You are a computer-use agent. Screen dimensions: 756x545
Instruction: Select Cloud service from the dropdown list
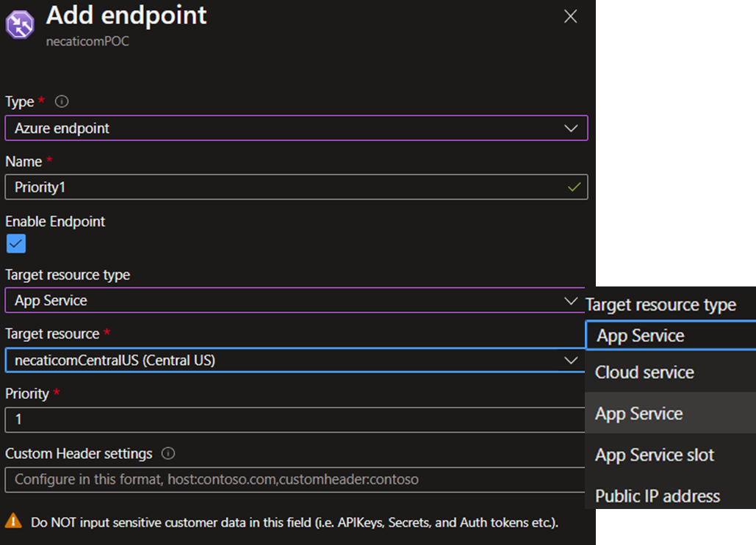coord(671,372)
